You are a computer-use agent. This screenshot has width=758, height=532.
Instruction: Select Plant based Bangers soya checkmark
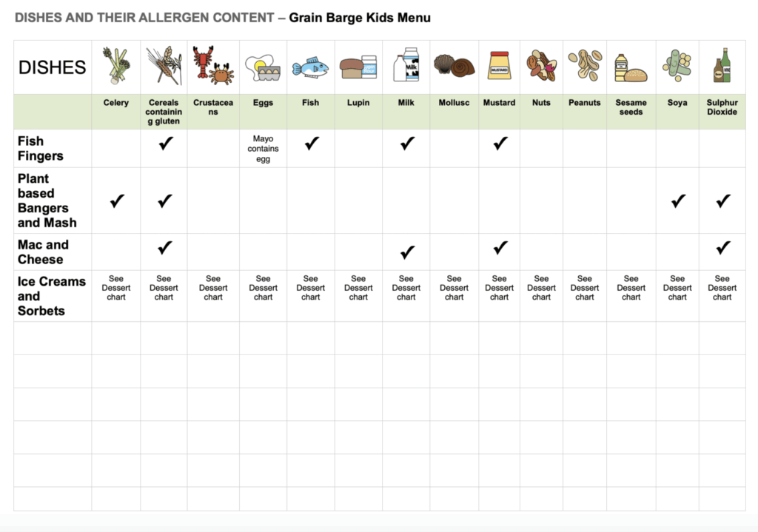coord(678,201)
